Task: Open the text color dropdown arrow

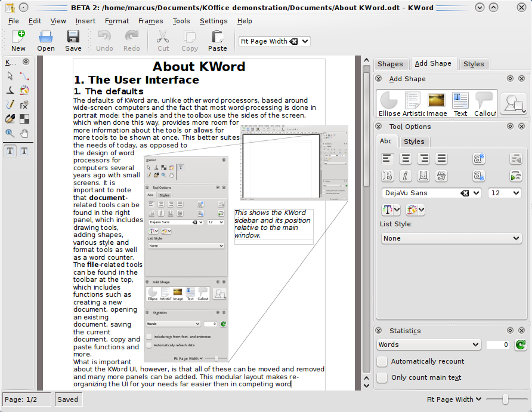Action: (397, 210)
